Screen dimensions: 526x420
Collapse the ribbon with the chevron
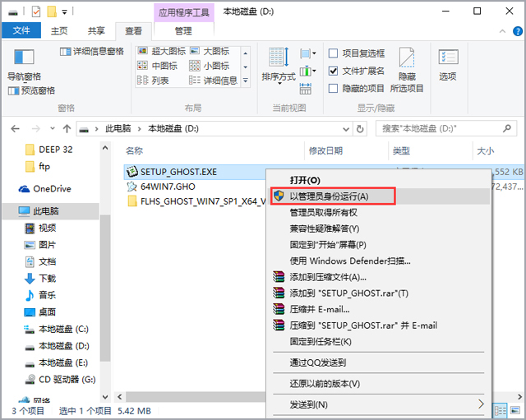pos(502,31)
